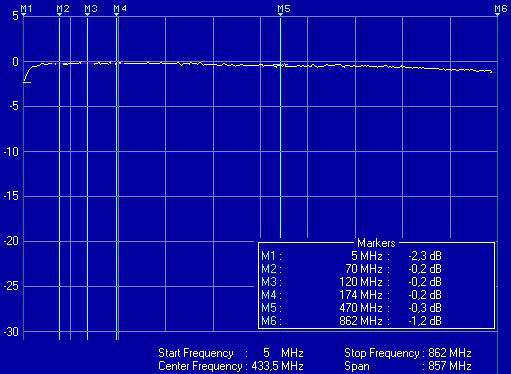This screenshot has height=374, width=511.
Task: Click the Markers panel title
Action: [376, 243]
